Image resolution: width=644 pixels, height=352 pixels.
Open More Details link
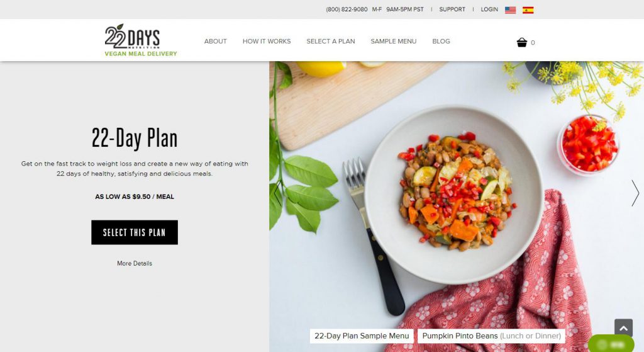pos(135,263)
